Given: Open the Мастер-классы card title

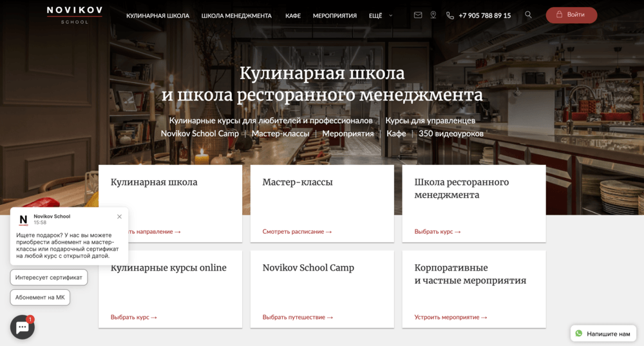Looking at the screenshot, I should click(298, 182).
